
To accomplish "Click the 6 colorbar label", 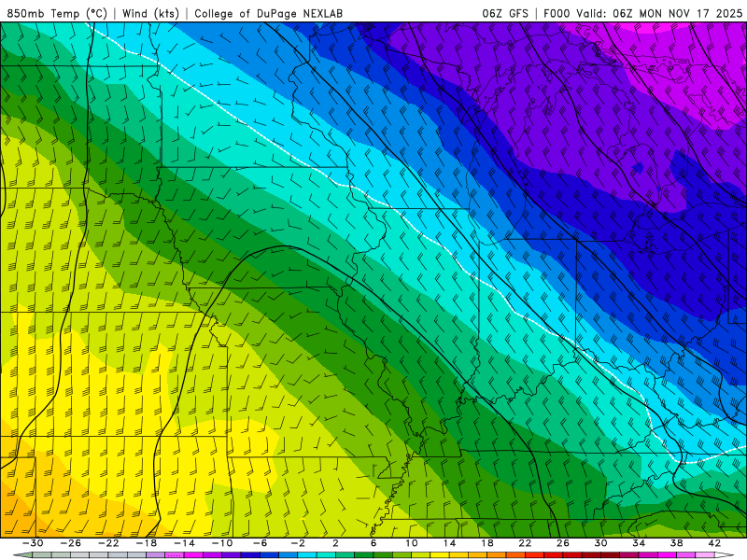I will (x=373, y=543).
